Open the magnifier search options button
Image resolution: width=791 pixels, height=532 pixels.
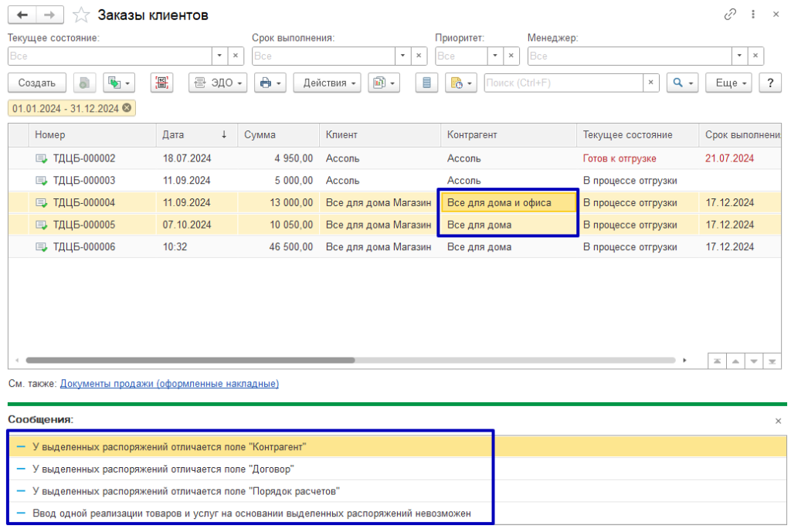point(682,83)
